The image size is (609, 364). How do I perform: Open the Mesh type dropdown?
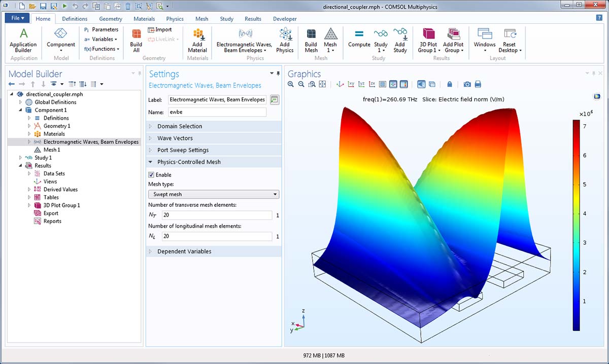pos(213,194)
